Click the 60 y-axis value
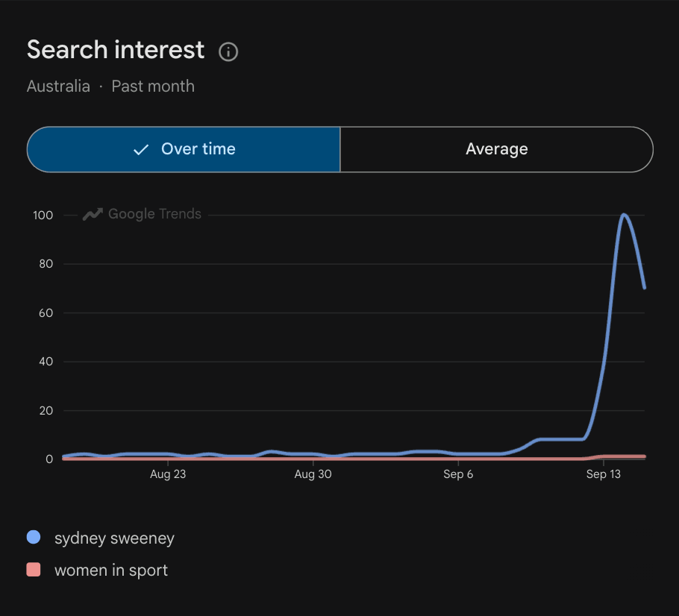The width and height of the screenshot is (679, 616). tap(46, 312)
